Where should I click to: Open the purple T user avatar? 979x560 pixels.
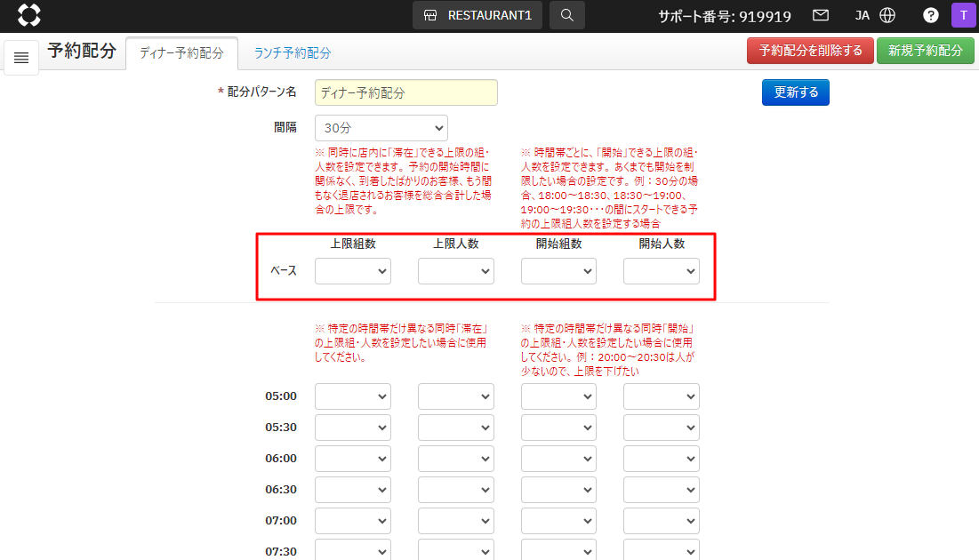click(963, 15)
